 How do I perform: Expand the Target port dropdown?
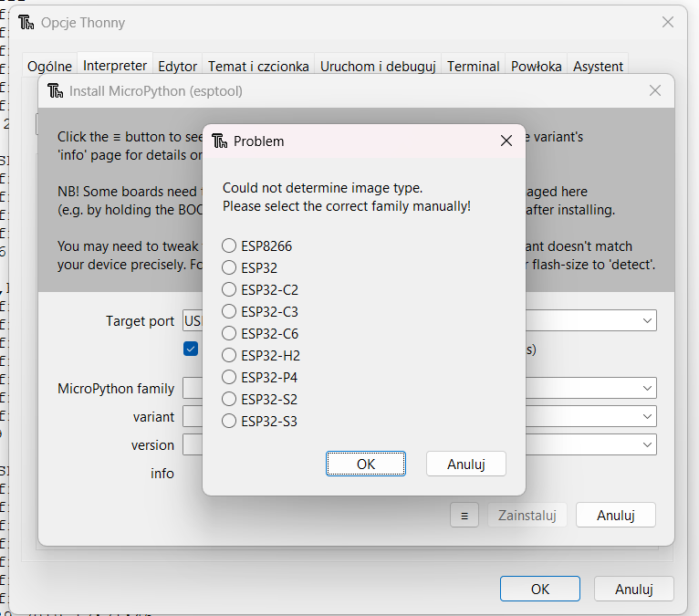647,320
